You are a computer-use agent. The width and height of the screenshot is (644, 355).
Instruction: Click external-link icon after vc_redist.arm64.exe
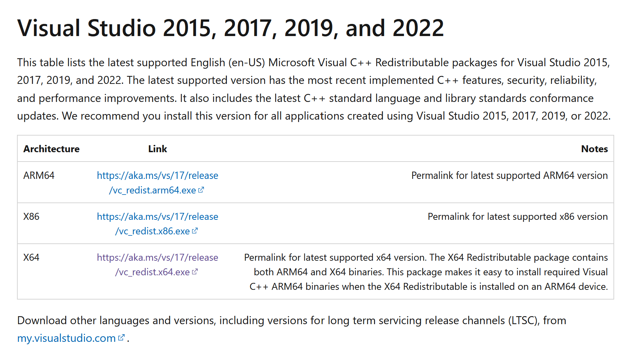click(201, 190)
